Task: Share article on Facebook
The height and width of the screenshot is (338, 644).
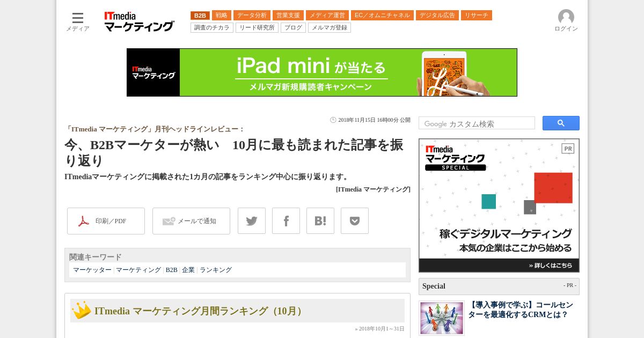Action: tap(286, 221)
